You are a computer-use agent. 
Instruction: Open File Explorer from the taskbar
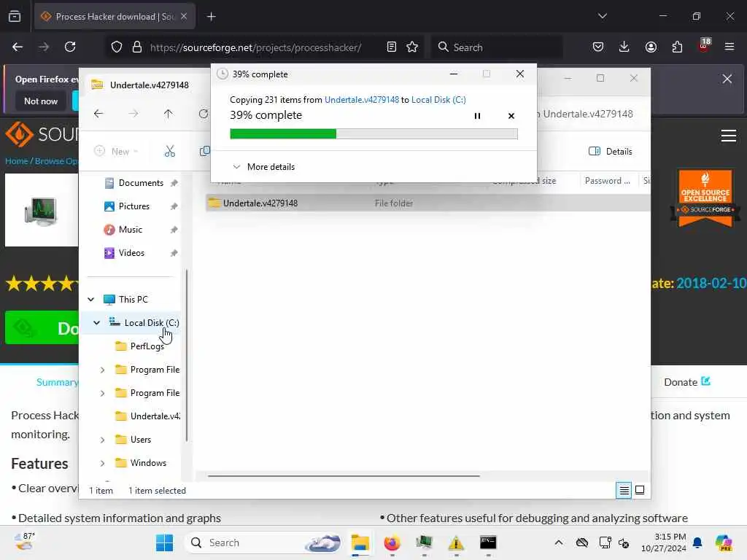pyautogui.click(x=360, y=542)
